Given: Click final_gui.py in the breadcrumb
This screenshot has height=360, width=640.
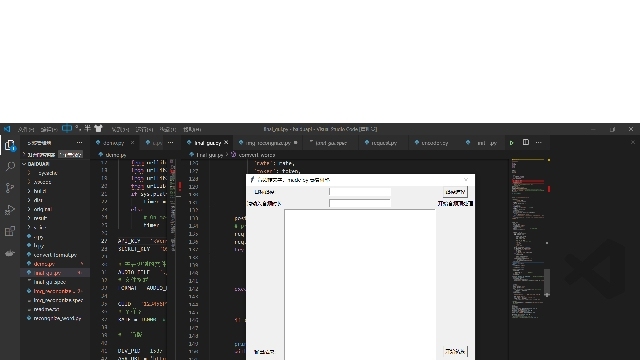Looking at the screenshot, I should tap(209, 155).
